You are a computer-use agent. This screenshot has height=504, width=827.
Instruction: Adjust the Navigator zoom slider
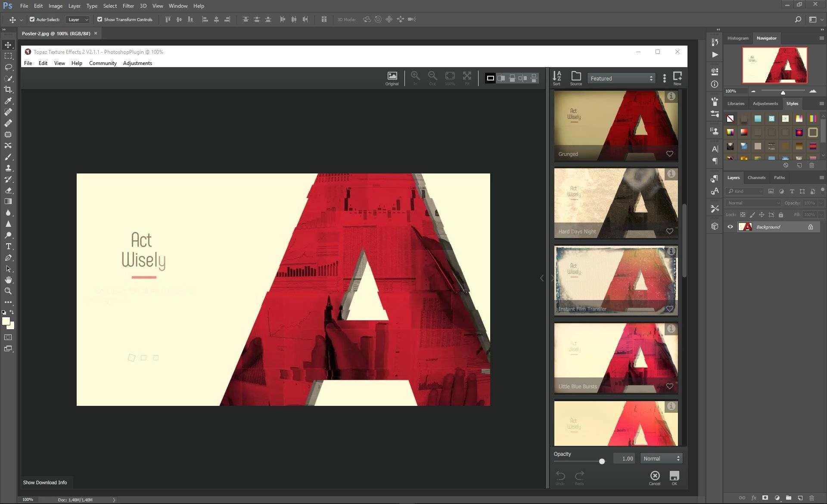click(783, 92)
